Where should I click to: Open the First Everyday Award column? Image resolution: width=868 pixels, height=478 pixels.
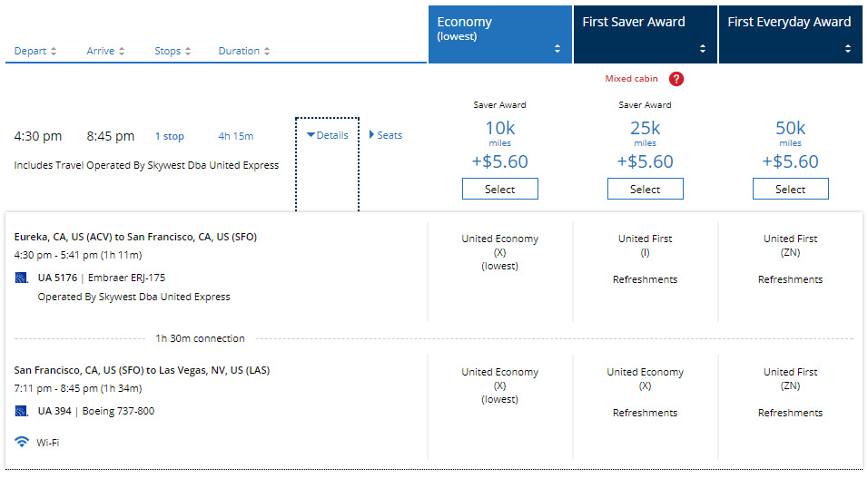tap(790, 33)
